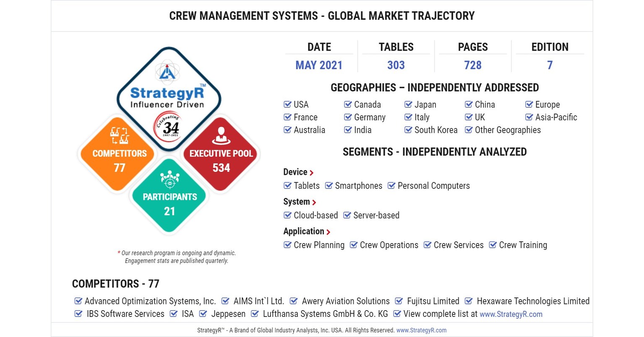Click the MAY 2021 date value
Image resolution: width=644 pixels, height=337 pixels.
320,65
